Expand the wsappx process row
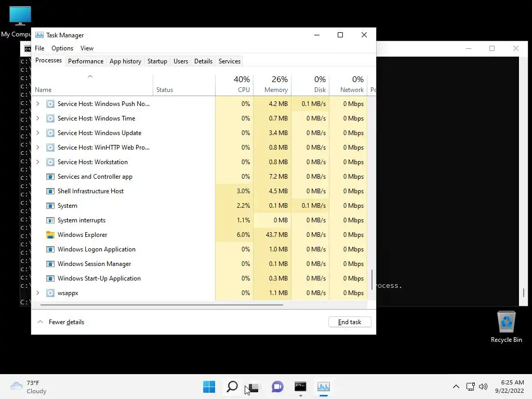The height and width of the screenshot is (399, 532). pos(37,293)
